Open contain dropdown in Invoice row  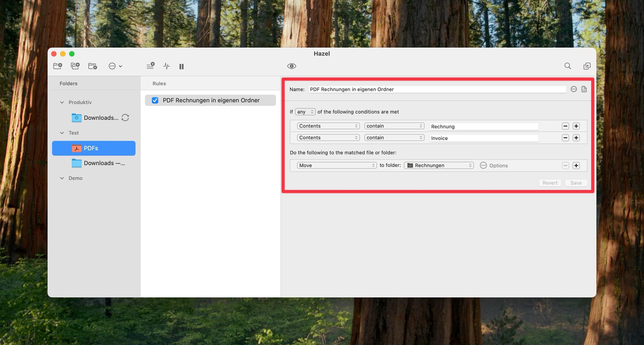point(394,138)
